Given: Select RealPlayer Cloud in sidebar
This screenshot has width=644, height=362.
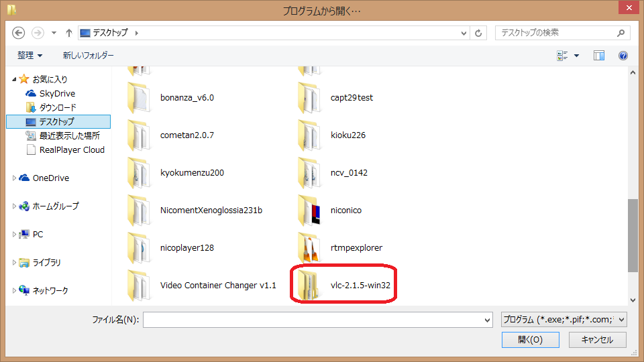Looking at the screenshot, I should pyautogui.click(x=72, y=149).
